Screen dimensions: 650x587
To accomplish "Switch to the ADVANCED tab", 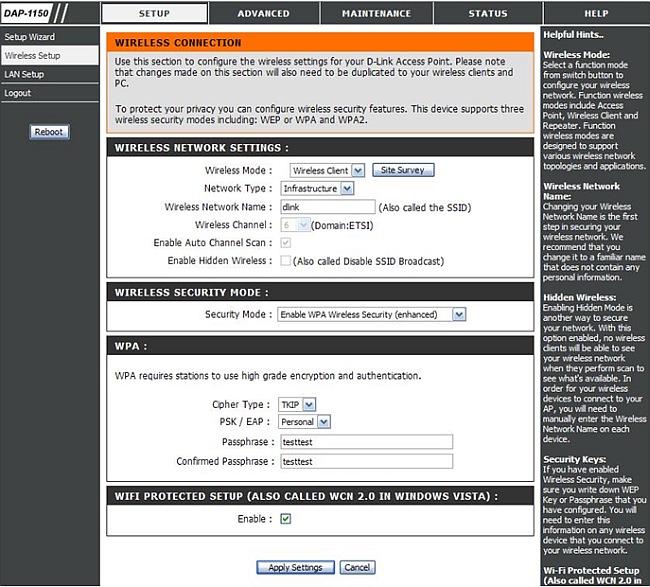I will [x=263, y=14].
